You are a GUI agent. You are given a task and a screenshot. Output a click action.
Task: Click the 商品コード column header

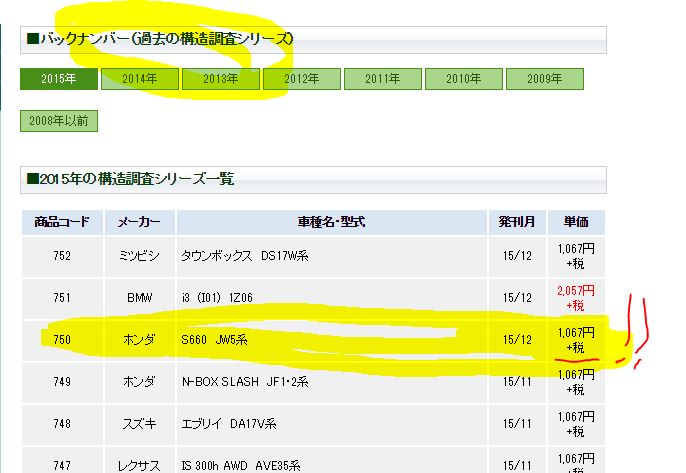62,222
